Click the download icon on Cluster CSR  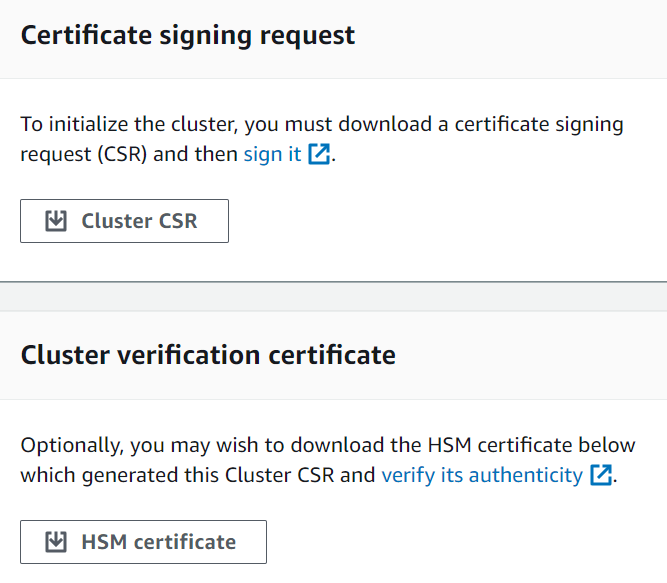(x=56, y=221)
